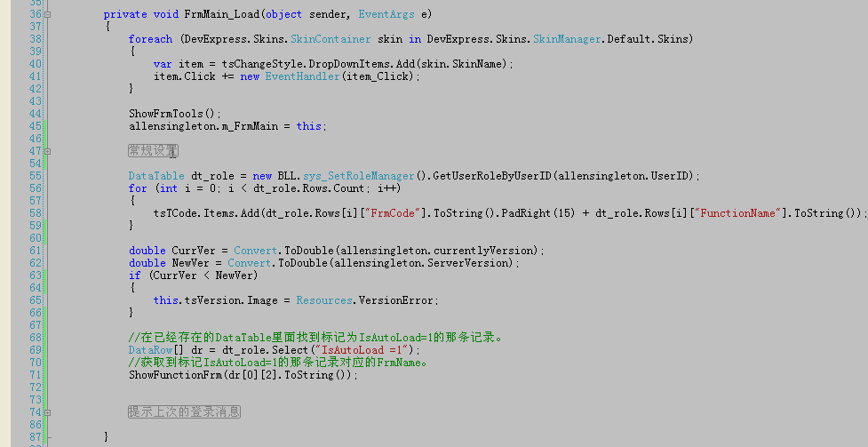Click sys_SetRoleManager class name
The image size is (868, 447).
pyautogui.click(x=359, y=176)
